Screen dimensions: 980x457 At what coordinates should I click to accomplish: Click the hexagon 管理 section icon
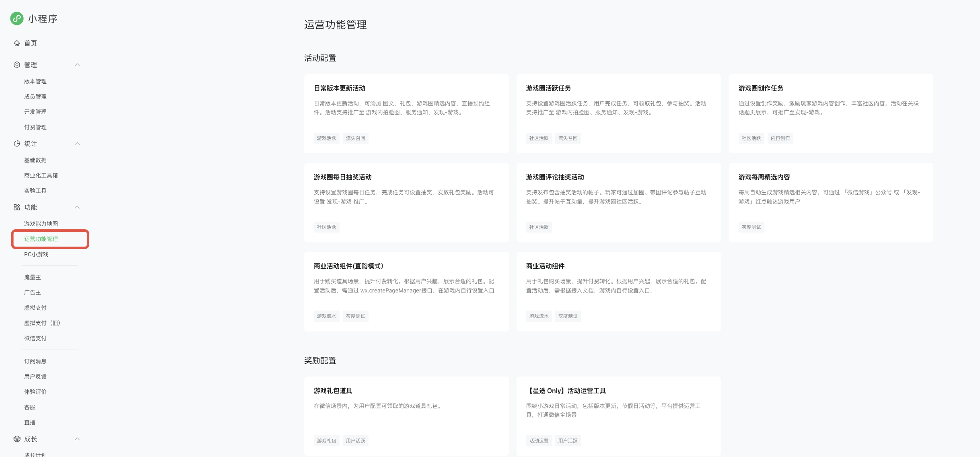(x=17, y=65)
